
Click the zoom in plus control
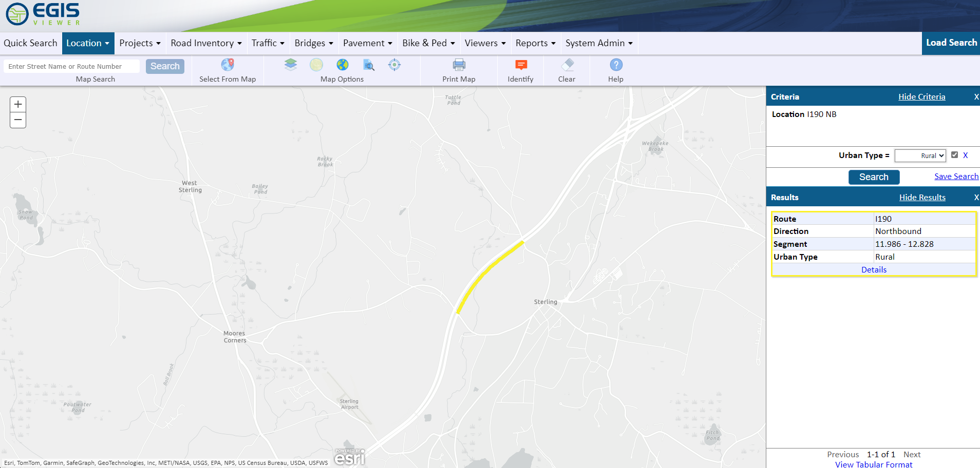tap(17, 104)
